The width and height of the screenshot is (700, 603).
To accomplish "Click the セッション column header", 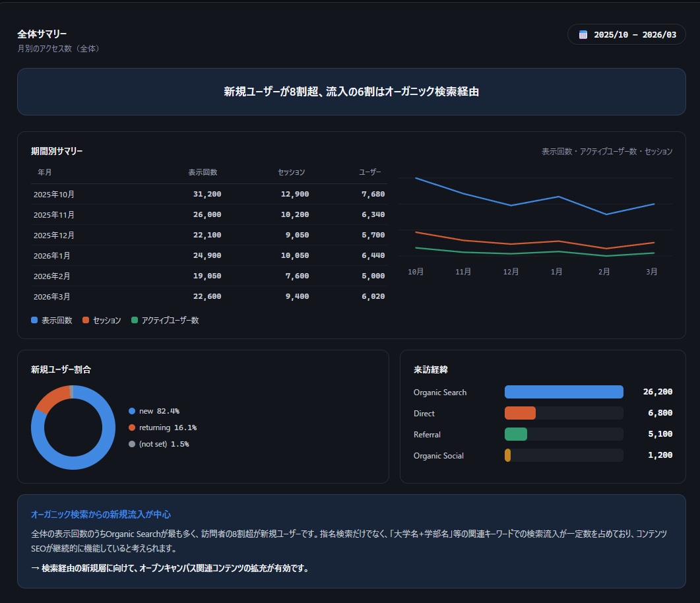I will point(292,172).
